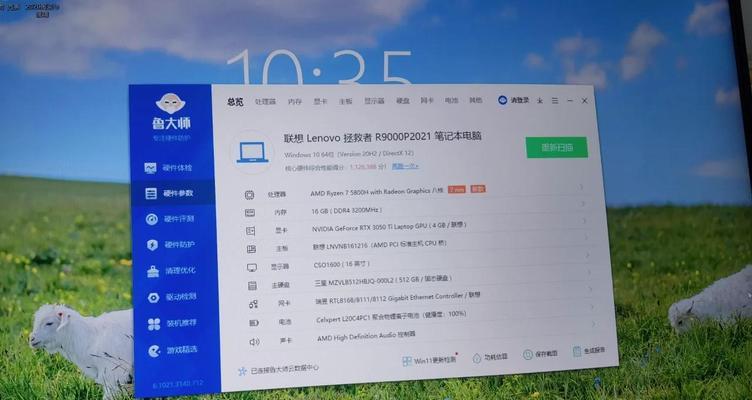Click the version number 6.1021.3140.712

pos(178,384)
